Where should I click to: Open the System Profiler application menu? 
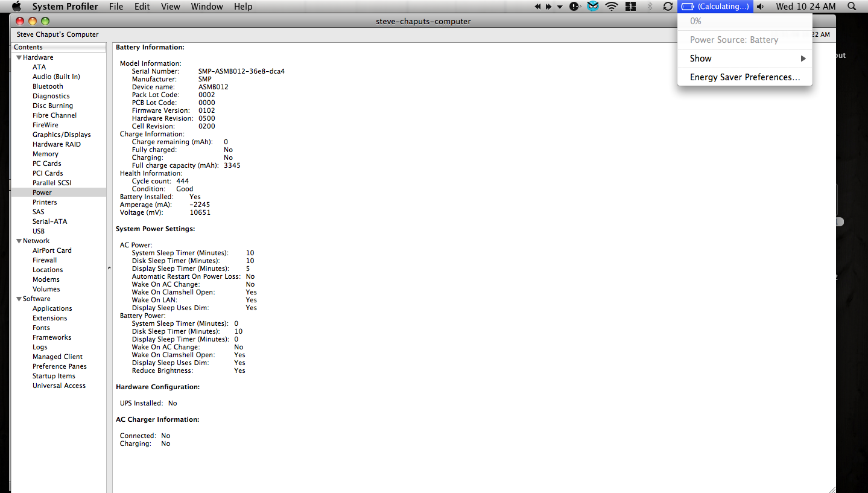point(65,7)
